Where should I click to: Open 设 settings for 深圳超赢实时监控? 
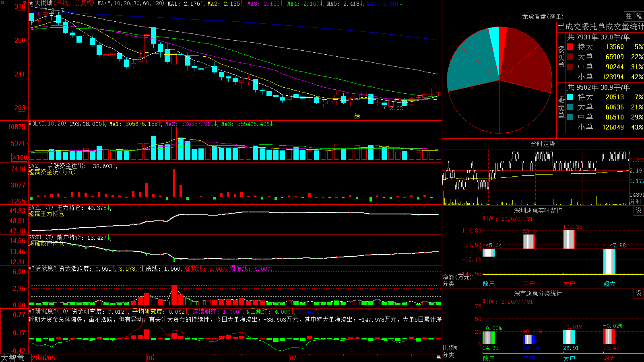point(639,210)
